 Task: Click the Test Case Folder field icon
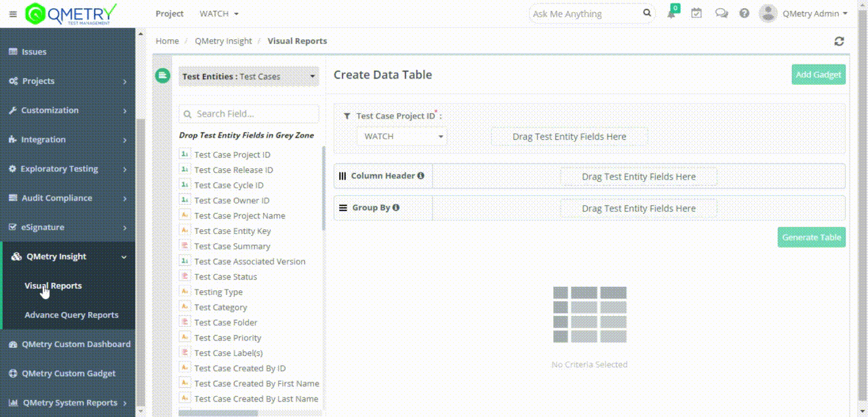click(184, 322)
